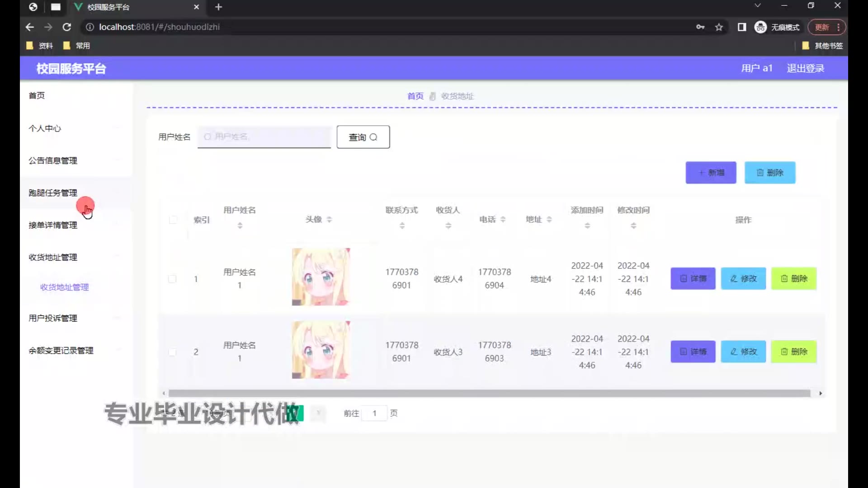Image resolution: width=868 pixels, height=488 pixels.
Task: Check the checkbox for row 2
Action: pyautogui.click(x=172, y=352)
